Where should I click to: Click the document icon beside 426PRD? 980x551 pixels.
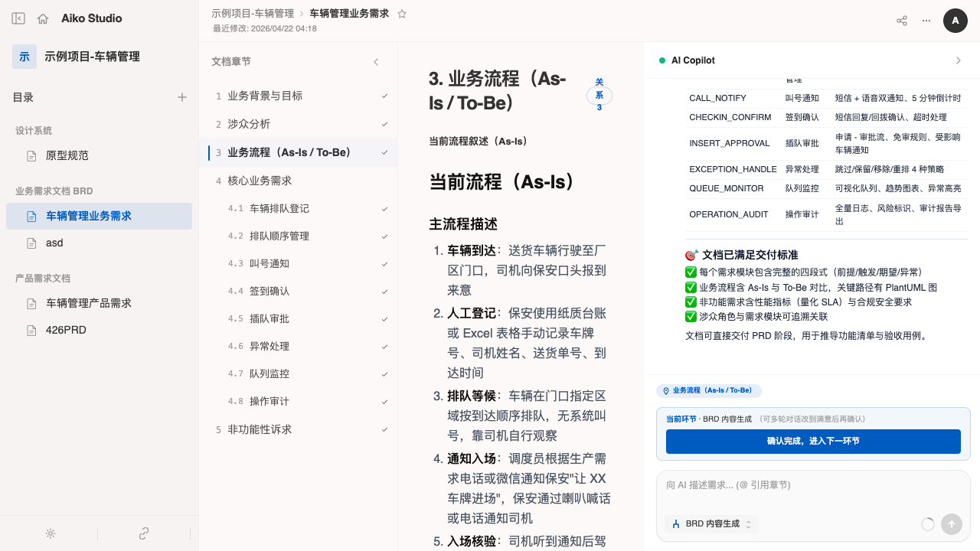click(x=31, y=331)
